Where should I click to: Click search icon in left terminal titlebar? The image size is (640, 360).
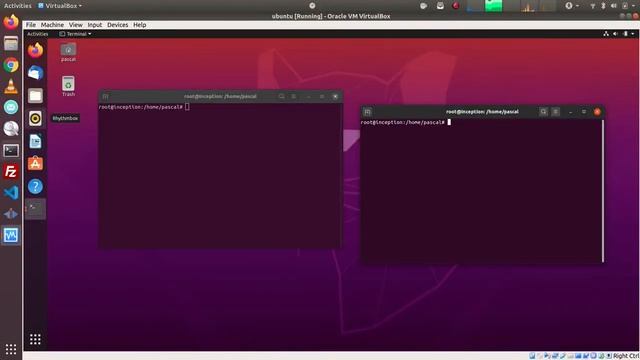(281, 97)
